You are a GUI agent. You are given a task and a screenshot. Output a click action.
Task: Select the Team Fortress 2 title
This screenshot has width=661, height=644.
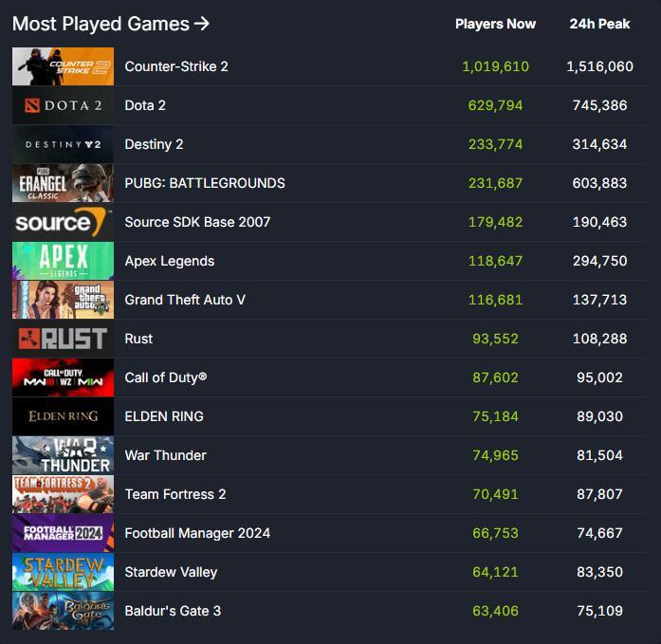(175, 494)
